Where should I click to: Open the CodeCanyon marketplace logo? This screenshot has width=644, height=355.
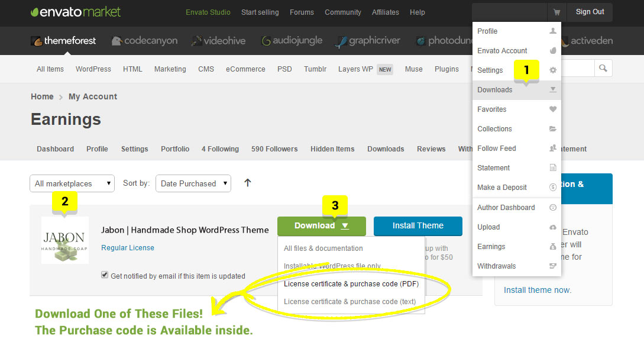coord(144,41)
